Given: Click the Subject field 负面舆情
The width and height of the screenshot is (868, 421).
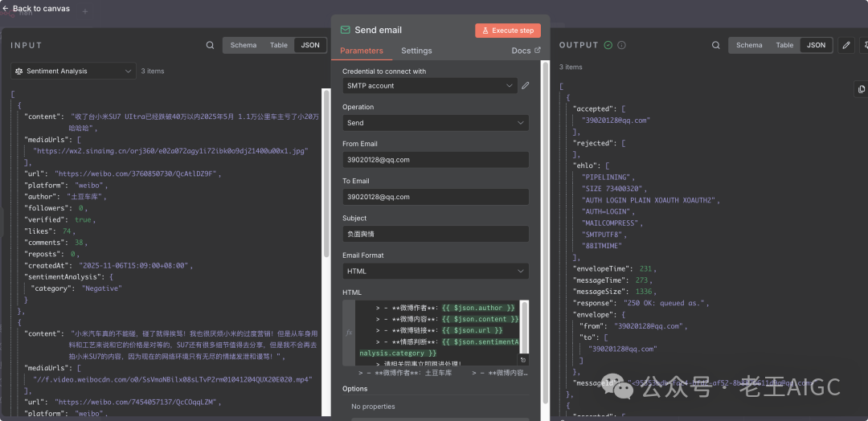Looking at the screenshot, I should [x=435, y=234].
